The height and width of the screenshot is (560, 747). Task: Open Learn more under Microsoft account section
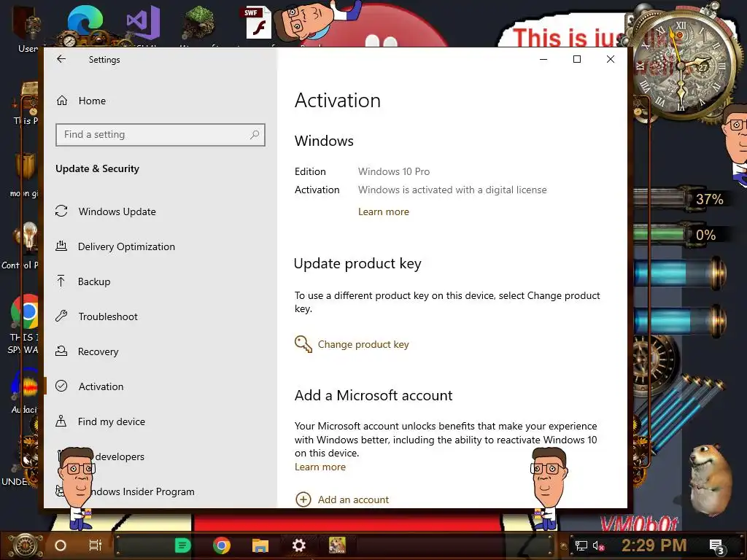(320, 467)
